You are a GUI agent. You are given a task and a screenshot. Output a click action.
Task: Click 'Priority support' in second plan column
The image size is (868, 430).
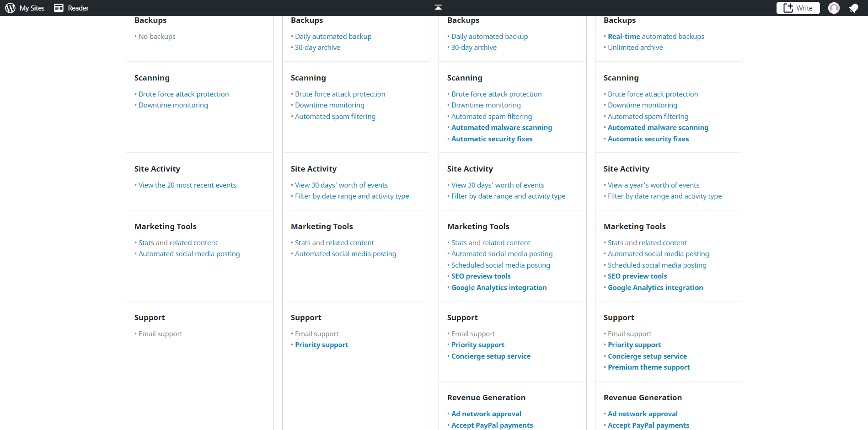click(321, 345)
